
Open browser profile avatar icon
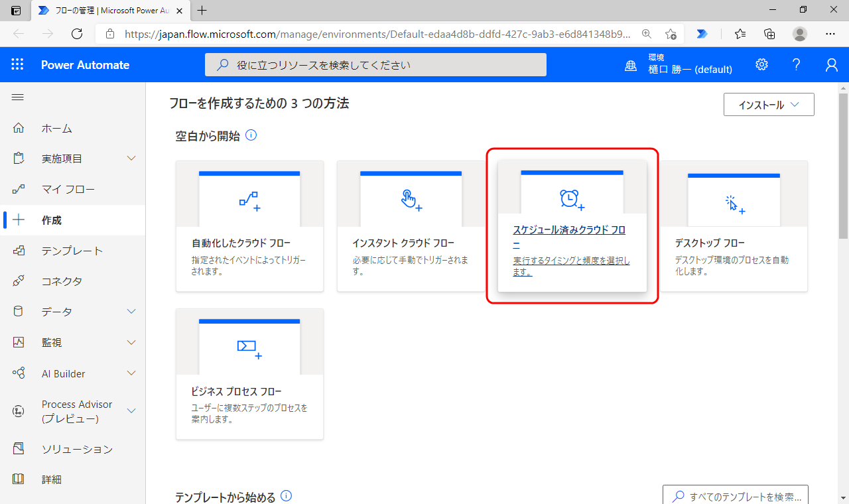click(x=800, y=34)
